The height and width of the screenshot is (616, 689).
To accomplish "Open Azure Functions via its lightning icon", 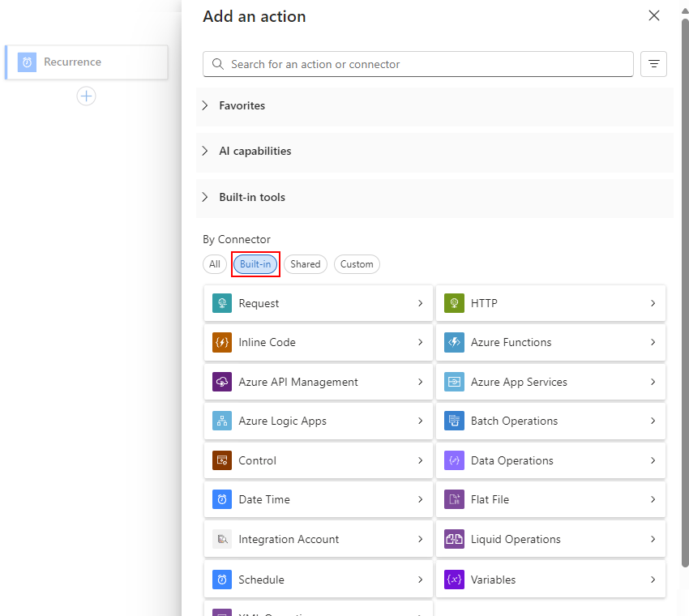I will click(x=454, y=342).
